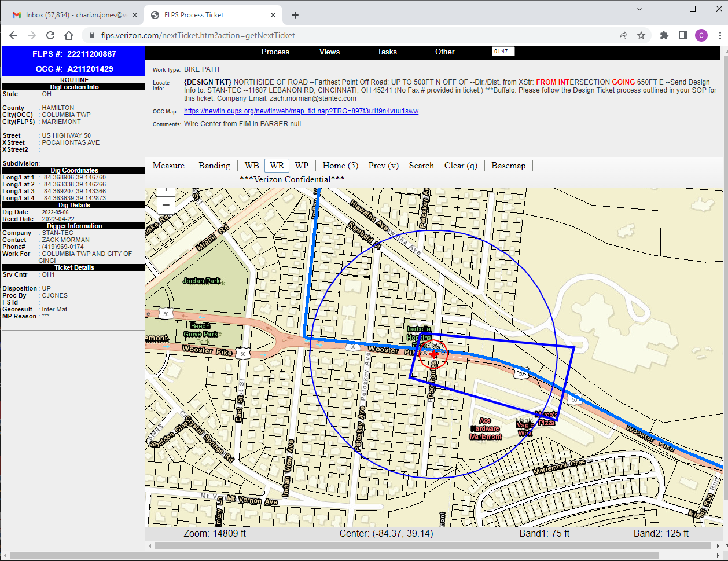Click the browser back arrow
728x561 pixels.
[13, 35]
